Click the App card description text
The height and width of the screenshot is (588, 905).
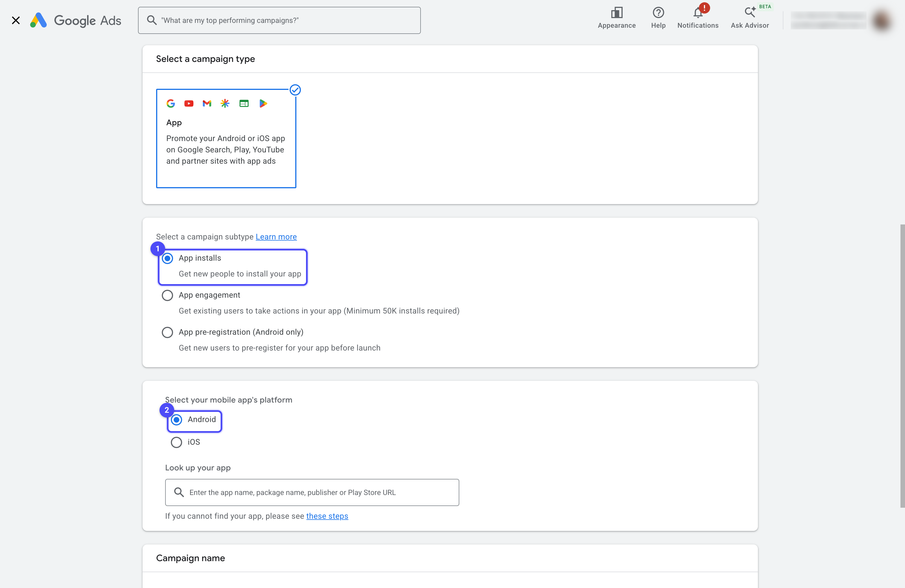pyautogui.click(x=225, y=150)
